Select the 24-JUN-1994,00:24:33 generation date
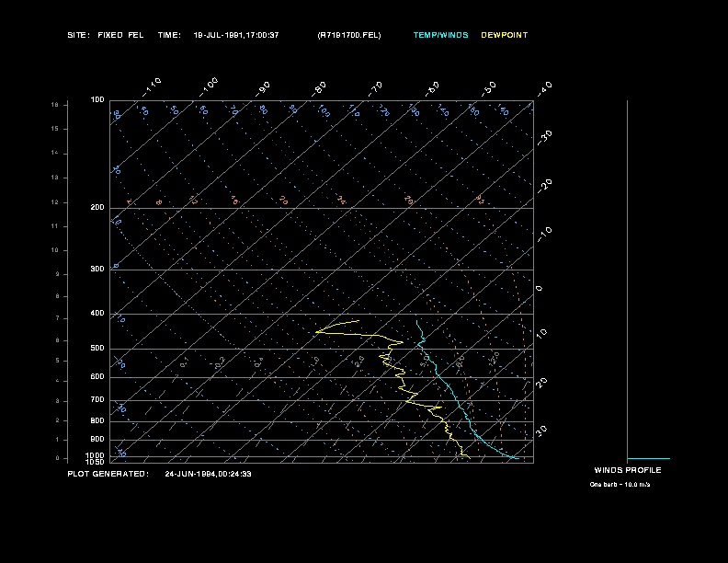Image resolution: width=728 pixels, height=563 pixels. [208, 474]
